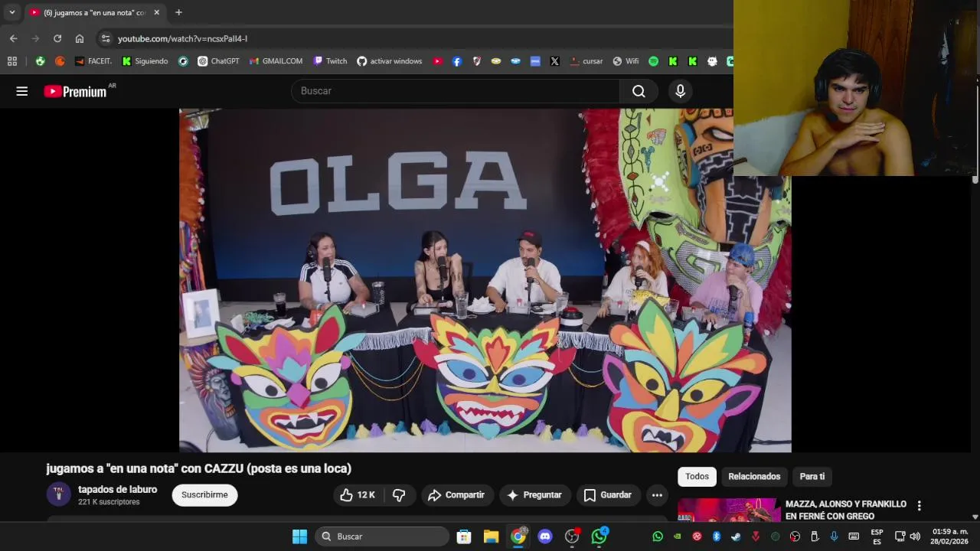Open NVIDIA icon in system tray
The height and width of the screenshot is (551, 980).
(677, 536)
